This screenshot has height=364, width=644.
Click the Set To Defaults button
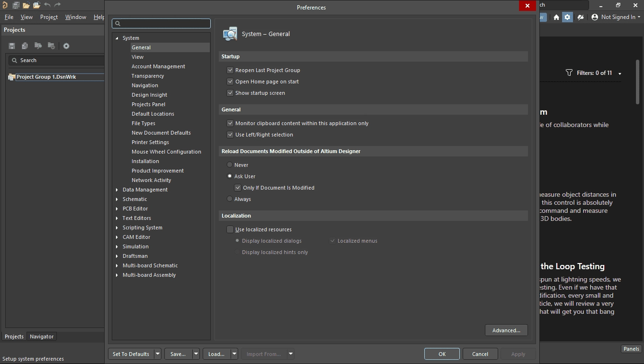(131, 354)
